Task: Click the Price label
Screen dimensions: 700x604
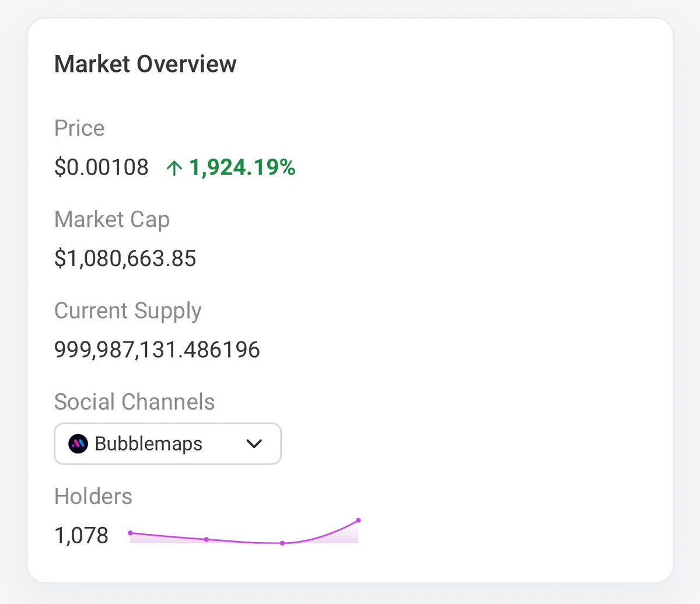Action: click(x=79, y=128)
